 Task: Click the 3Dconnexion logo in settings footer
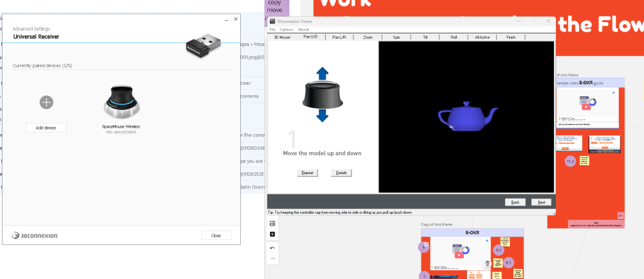[x=35, y=236]
